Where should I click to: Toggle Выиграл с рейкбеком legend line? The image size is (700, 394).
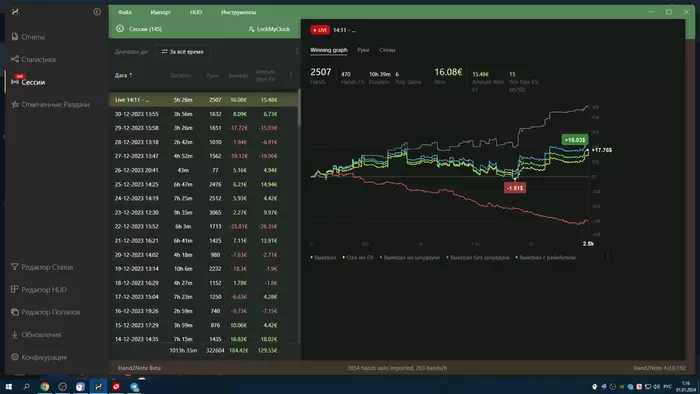point(545,257)
